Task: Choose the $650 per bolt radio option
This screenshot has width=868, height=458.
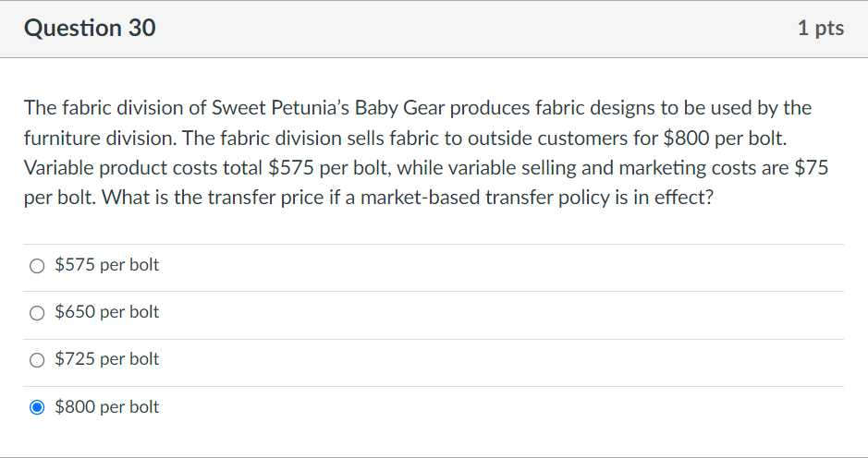Action: click(x=37, y=313)
